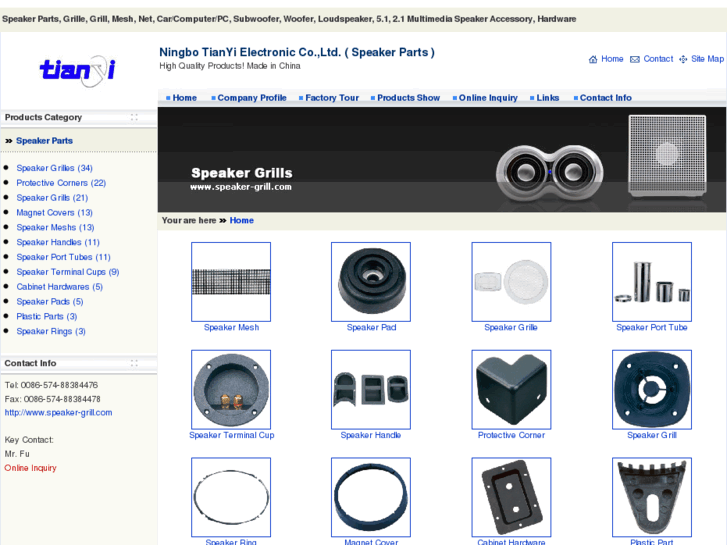Image resolution: width=727 pixels, height=545 pixels.
Task: Click the Speaker Grille caption link
Action: pyautogui.click(x=511, y=327)
